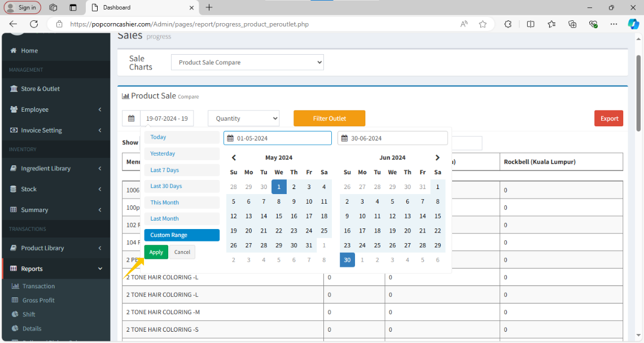The height and width of the screenshot is (343, 644).
Task: Click Rockbell (Kuala Lumpur) column header
Action: coord(561,162)
